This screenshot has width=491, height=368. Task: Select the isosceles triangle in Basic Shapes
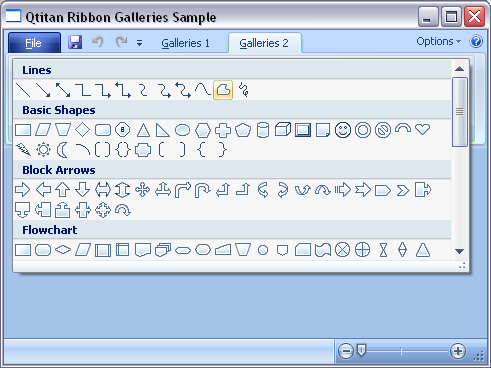point(143,130)
